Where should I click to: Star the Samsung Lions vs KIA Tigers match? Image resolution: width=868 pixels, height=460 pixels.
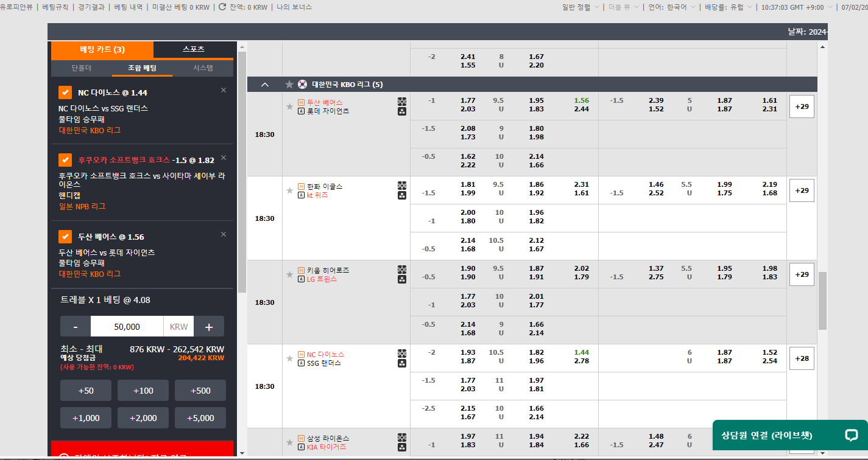(x=289, y=442)
